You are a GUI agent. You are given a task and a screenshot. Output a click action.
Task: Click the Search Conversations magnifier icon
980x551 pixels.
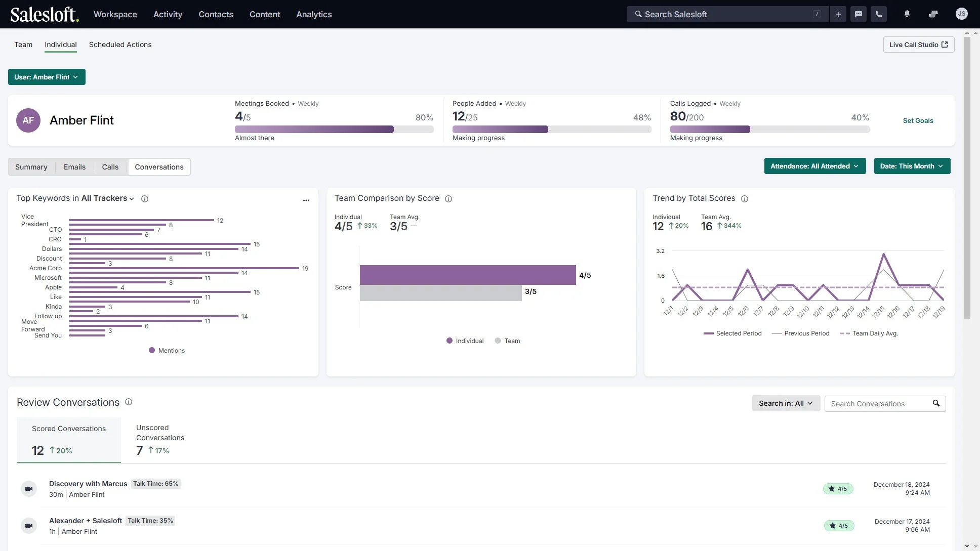tap(936, 403)
